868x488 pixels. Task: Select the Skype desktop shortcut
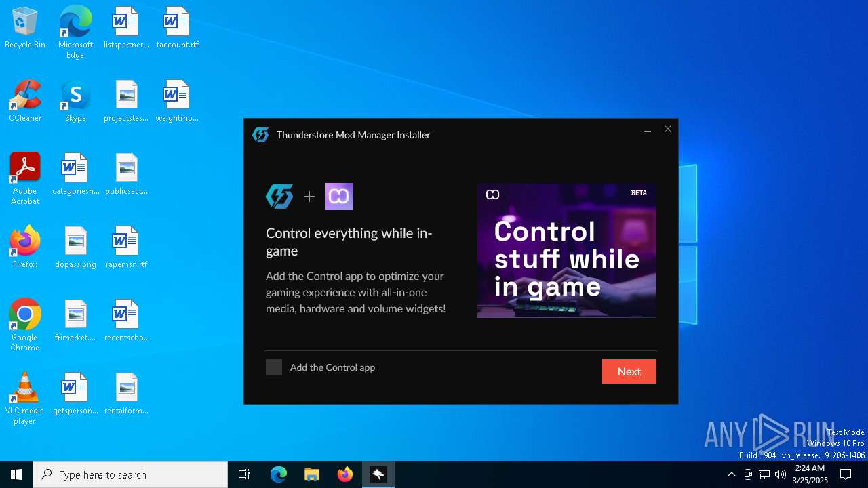click(75, 102)
